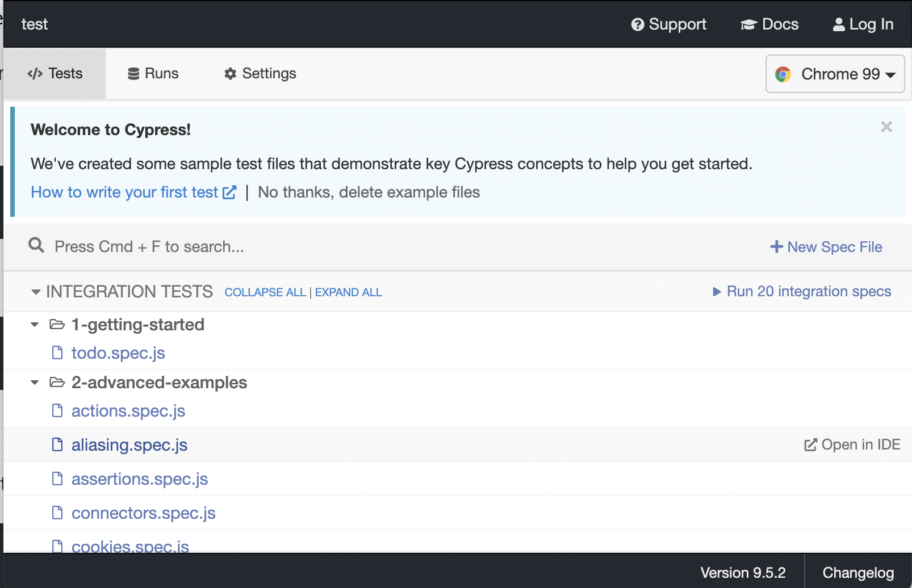Click the search magnifier icon
The image size is (912, 588).
[36, 245]
